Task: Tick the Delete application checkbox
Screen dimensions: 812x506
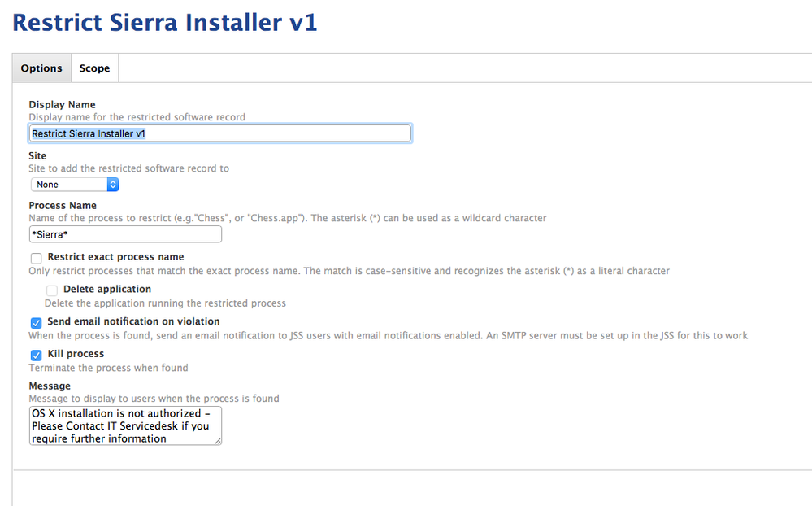Action: [52, 290]
